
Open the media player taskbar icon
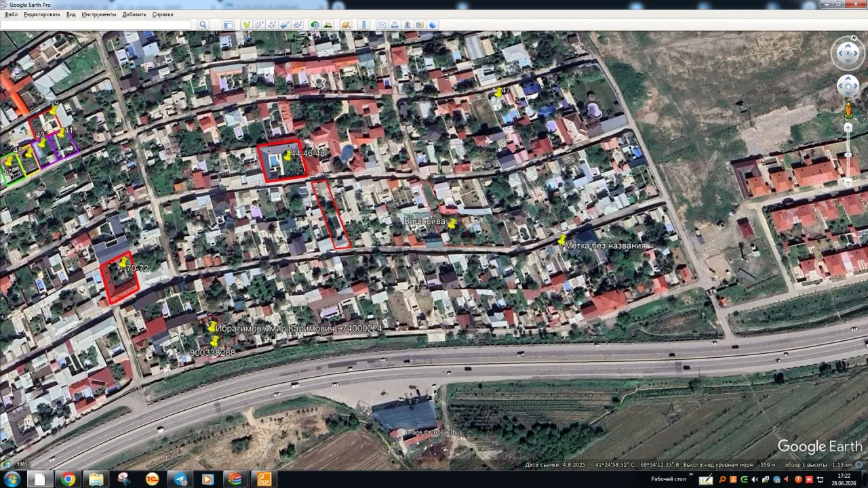(207, 479)
